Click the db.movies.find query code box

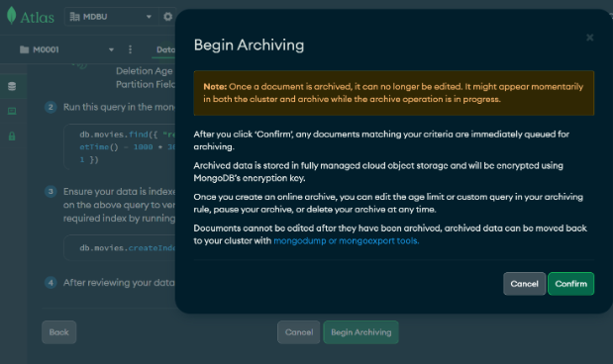pyautogui.click(x=120, y=146)
